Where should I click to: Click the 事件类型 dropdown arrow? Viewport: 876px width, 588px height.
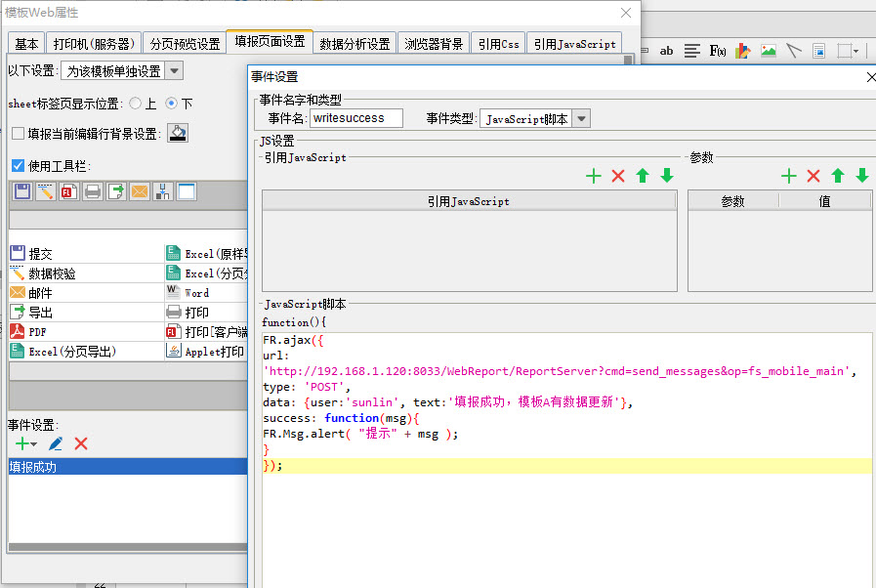tap(581, 118)
